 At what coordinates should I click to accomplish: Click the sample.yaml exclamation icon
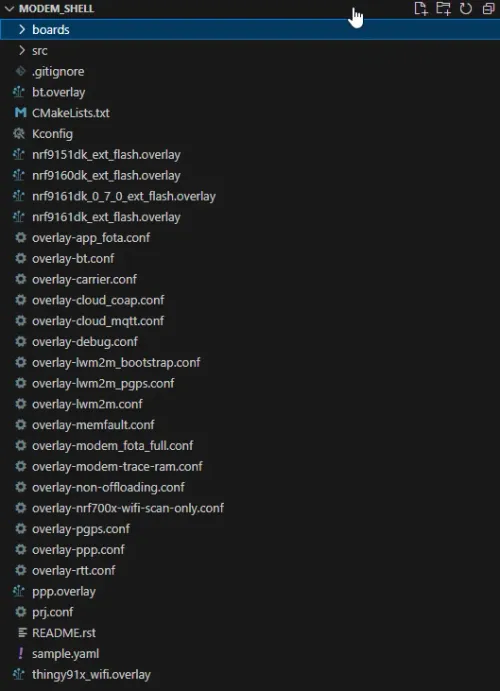coord(20,654)
